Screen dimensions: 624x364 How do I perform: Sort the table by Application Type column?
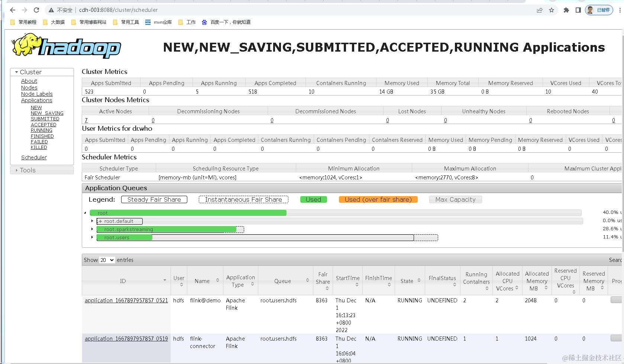coord(240,281)
